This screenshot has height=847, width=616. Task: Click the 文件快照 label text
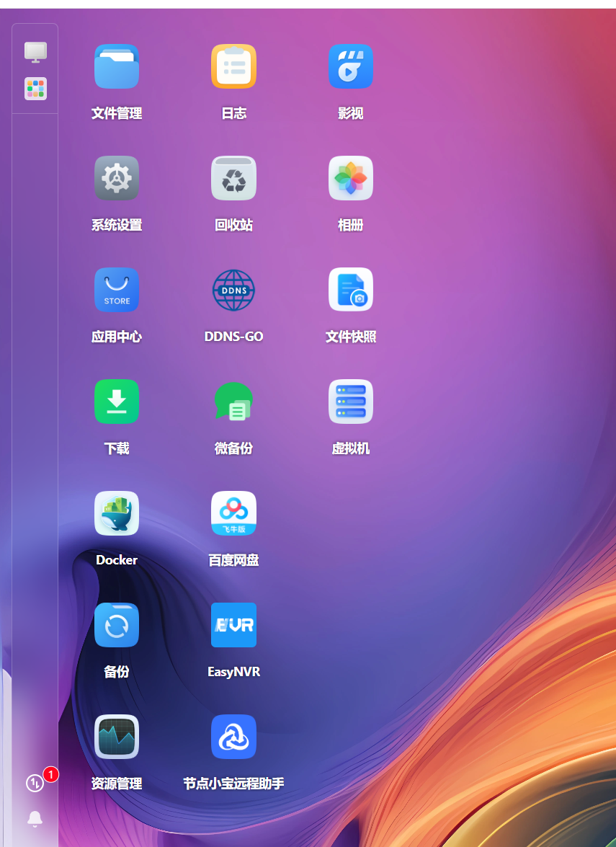click(x=351, y=337)
